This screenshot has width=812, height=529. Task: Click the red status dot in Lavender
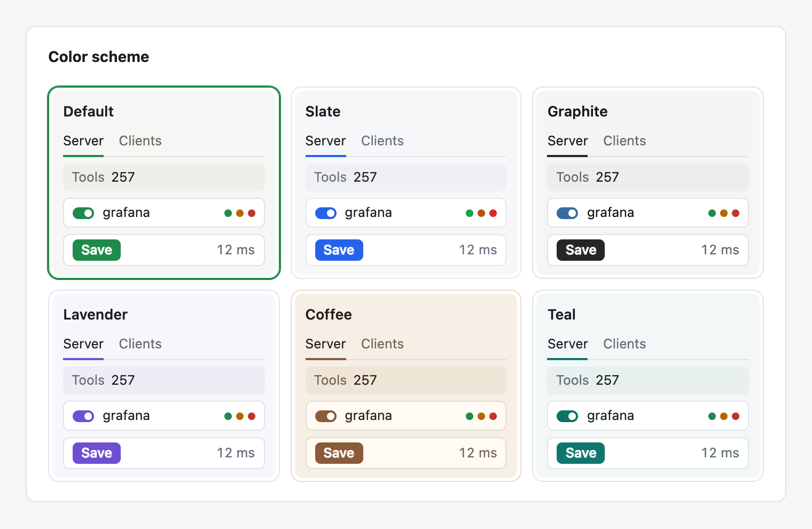point(252,416)
